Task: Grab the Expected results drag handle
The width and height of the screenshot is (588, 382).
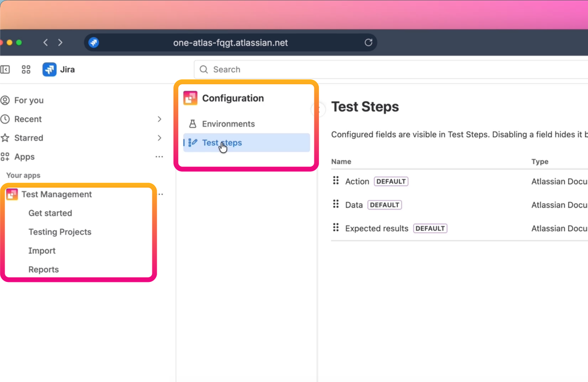Action: 336,228
